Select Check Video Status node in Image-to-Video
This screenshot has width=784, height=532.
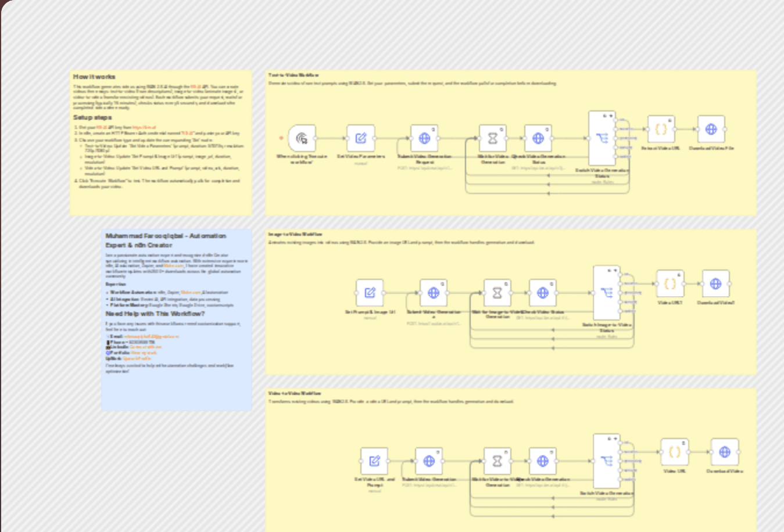click(543, 293)
